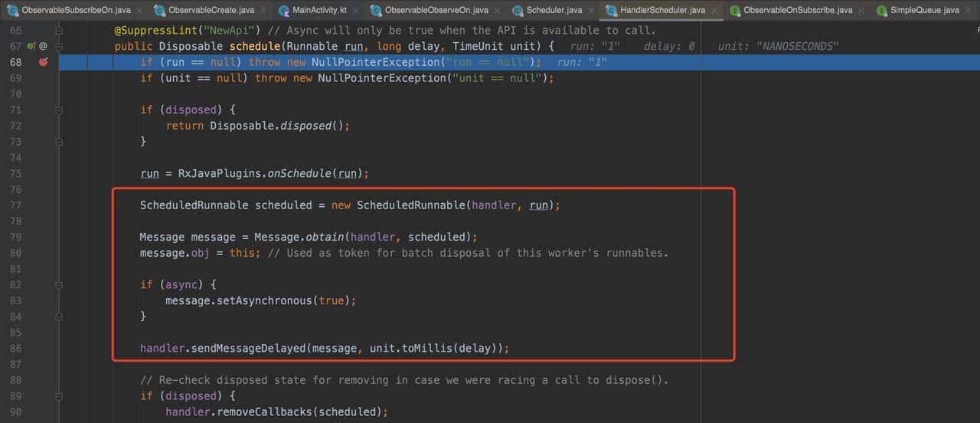The height and width of the screenshot is (423, 980).
Task: Toggle the breakpoint on line 68
Action: (43, 62)
